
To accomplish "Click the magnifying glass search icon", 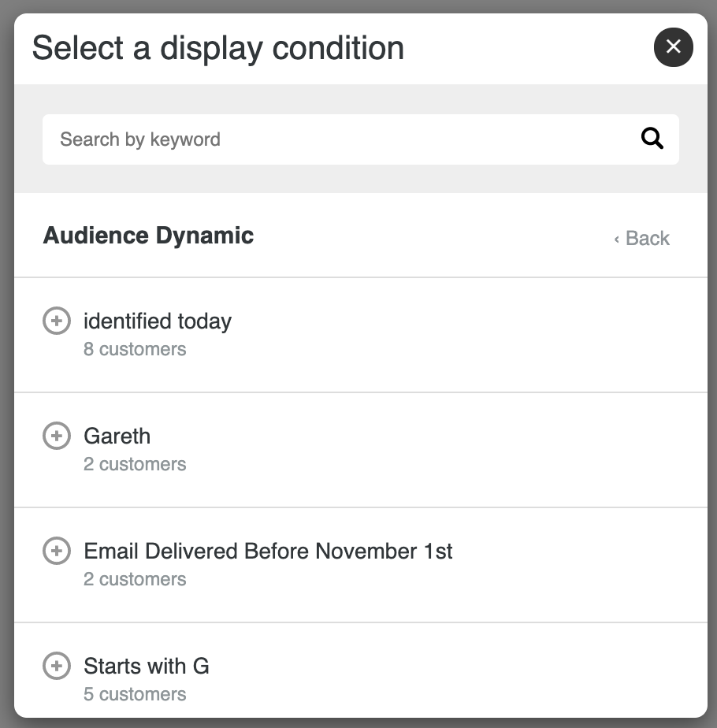I will [652, 139].
